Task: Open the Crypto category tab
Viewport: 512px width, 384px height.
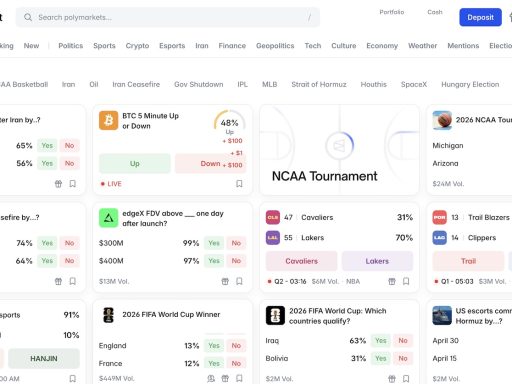Action: click(x=137, y=46)
